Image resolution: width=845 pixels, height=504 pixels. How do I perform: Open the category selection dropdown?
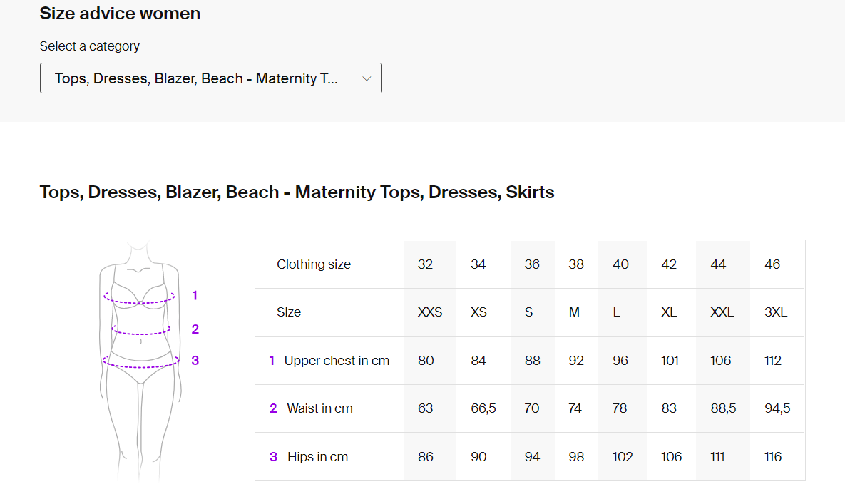coord(210,78)
